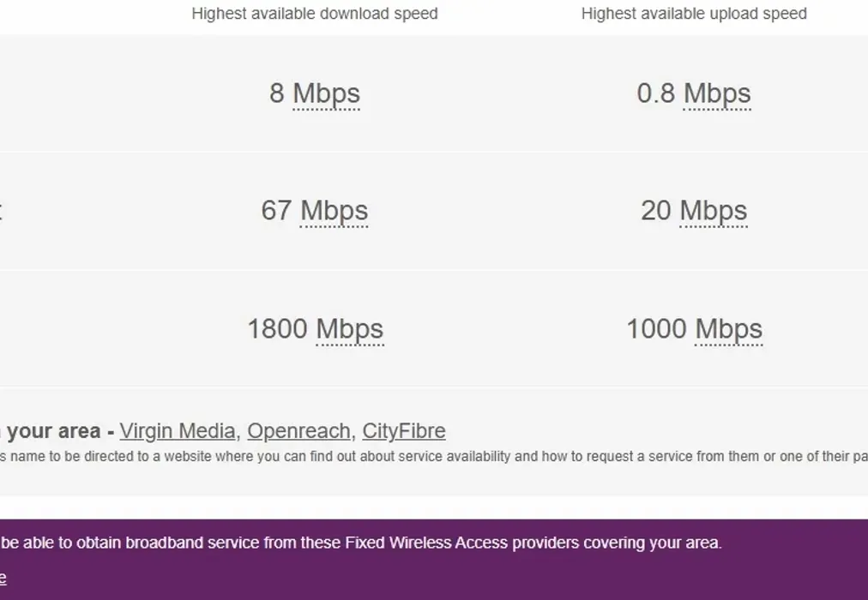Select the 20 upload speed number

[x=656, y=211]
